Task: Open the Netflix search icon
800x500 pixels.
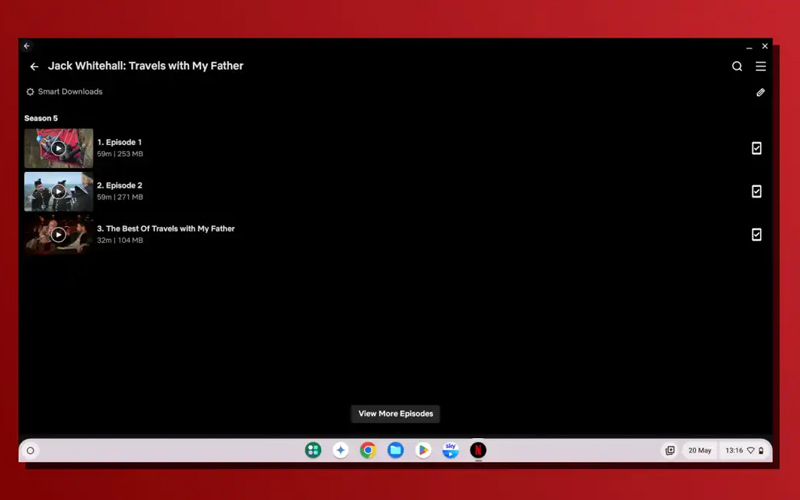Action: pyautogui.click(x=737, y=66)
